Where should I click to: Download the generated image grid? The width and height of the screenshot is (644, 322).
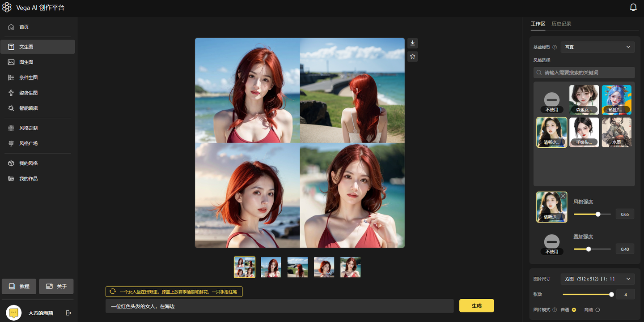click(413, 43)
